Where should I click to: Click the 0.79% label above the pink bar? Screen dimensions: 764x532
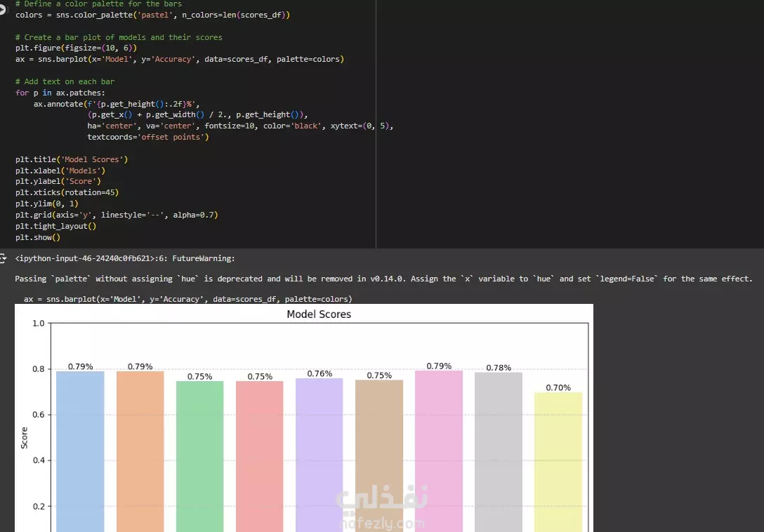point(439,366)
